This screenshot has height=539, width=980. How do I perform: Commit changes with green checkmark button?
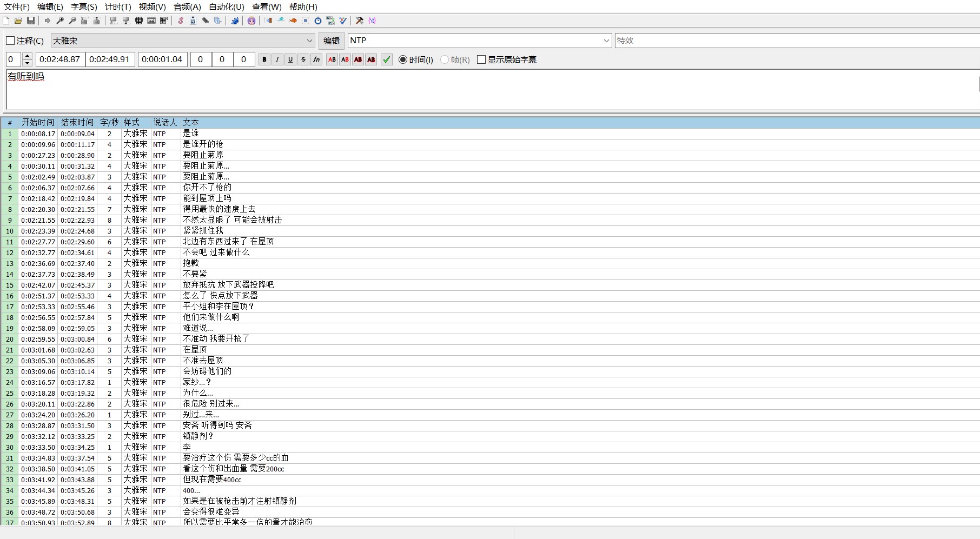387,59
